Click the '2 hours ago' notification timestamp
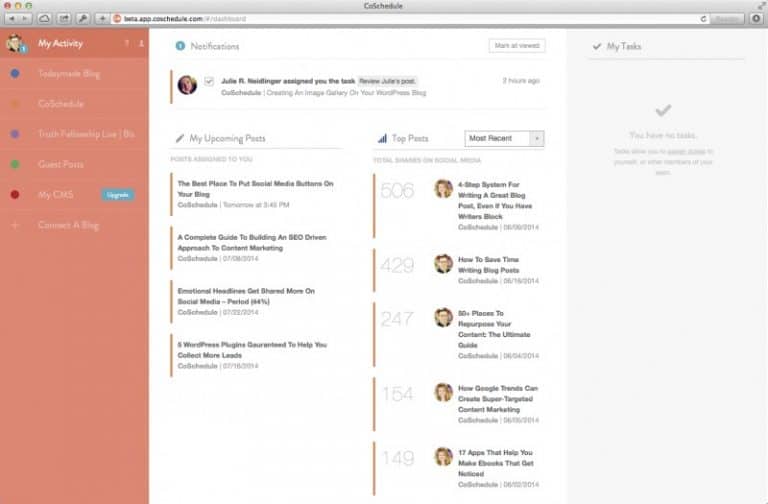Screen dimensions: 768x504 [521, 80]
